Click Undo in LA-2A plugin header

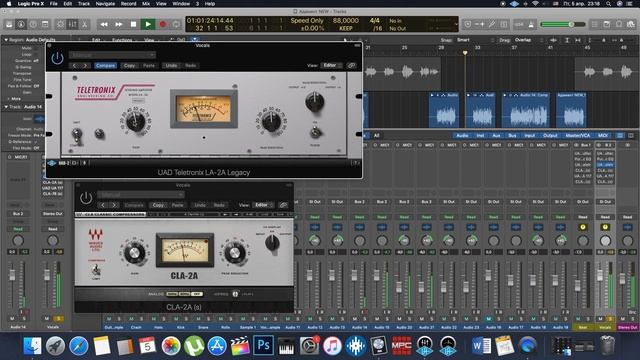point(171,65)
